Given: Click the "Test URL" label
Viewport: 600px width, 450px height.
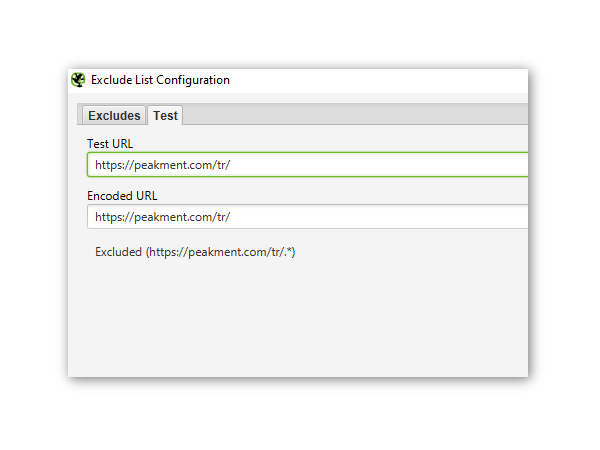Looking at the screenshot, I should [x=110, y=144].
